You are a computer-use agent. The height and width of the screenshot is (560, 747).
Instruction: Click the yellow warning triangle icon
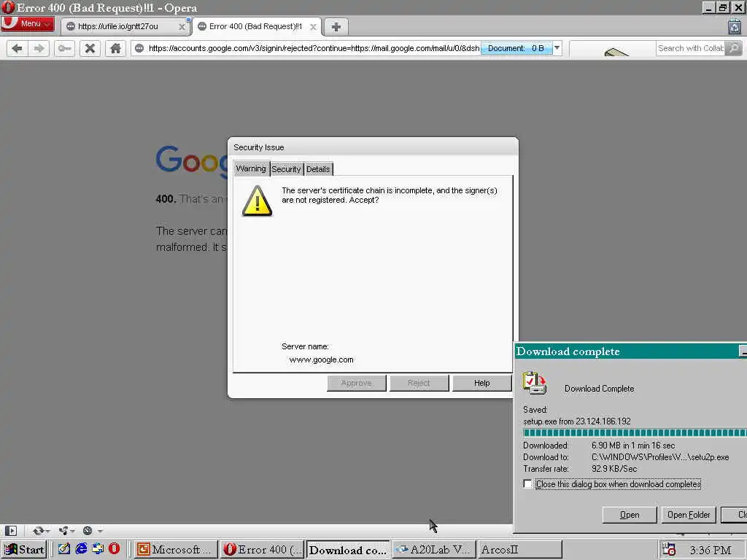click(x=258, y=201)
